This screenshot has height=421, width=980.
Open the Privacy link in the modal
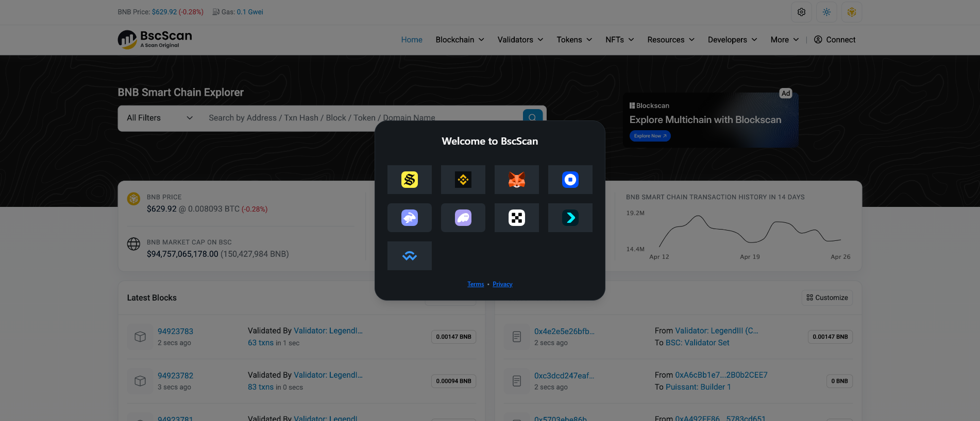point(502,284)
